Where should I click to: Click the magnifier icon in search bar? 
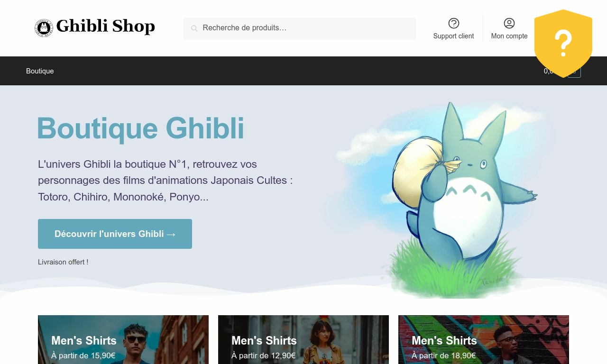click(194, 28)
